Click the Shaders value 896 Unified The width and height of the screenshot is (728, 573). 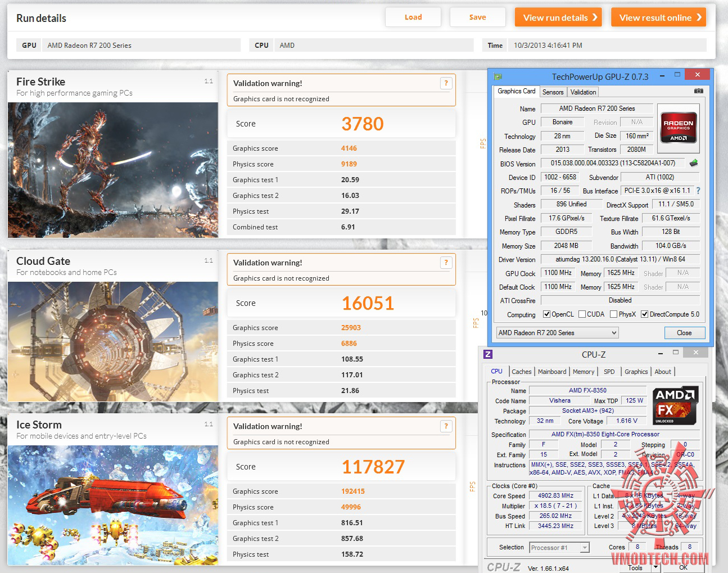(571, 204)
